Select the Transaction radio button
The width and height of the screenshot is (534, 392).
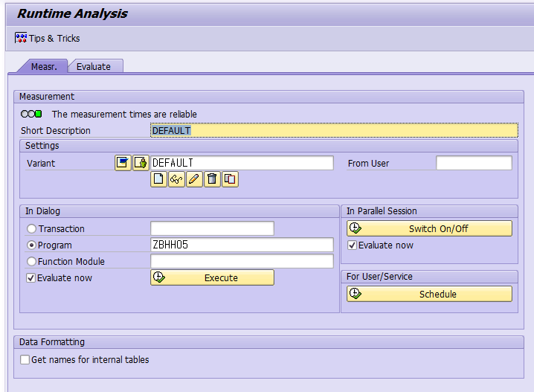point(31,228)
